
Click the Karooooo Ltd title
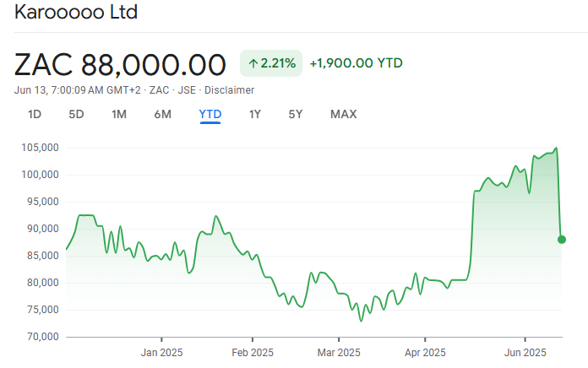pos(76,12)
